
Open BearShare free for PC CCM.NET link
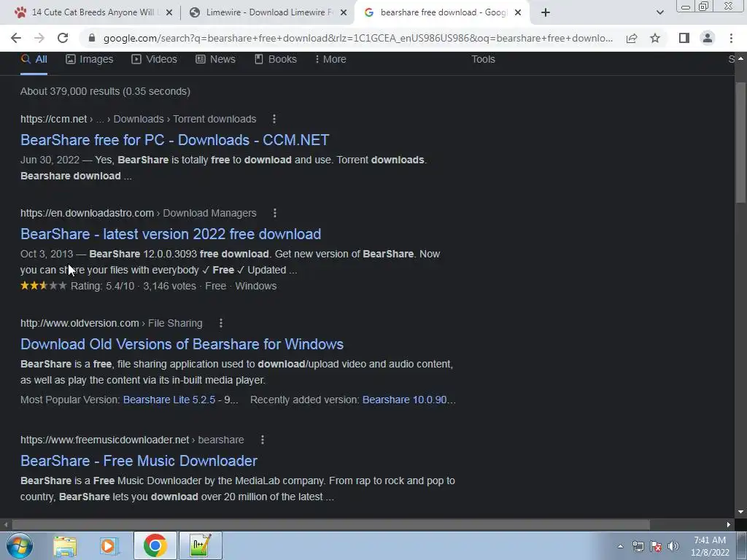(175, 140)
